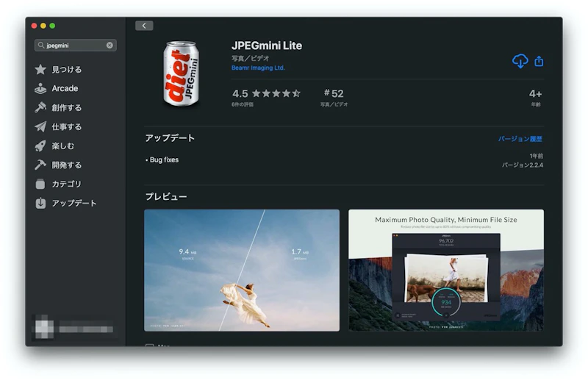Click the back chevron button
Screen dimensions: 588x380
pos(144,26)
